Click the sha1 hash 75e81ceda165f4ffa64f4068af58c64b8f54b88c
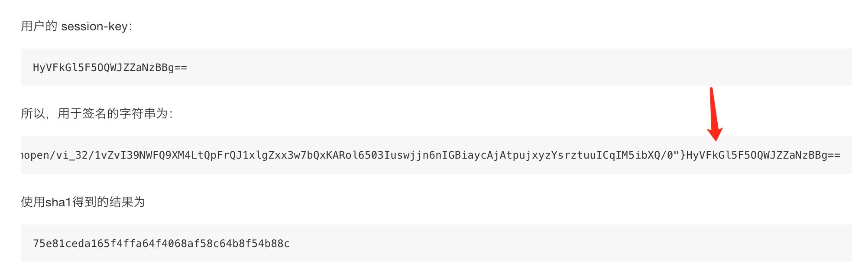Viewport: 868px width, 280px height. click(161, 244)
